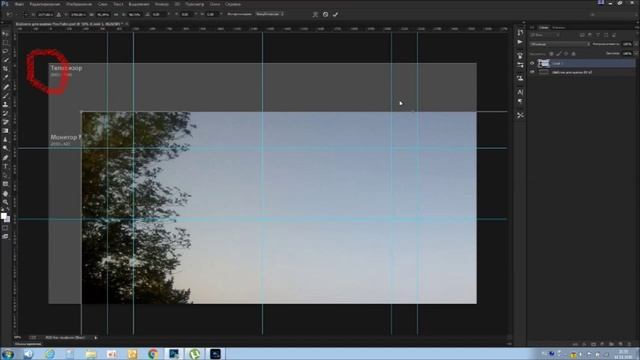The image size is (640, 360).
Task: Select the Horizontal Type tool
Action: [5, 167]
